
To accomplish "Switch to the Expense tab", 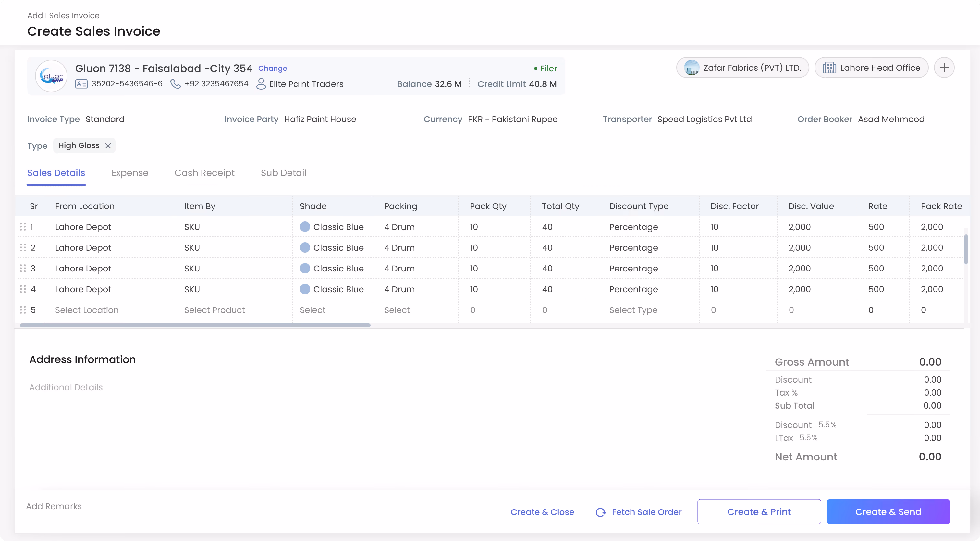I will 130,173.
